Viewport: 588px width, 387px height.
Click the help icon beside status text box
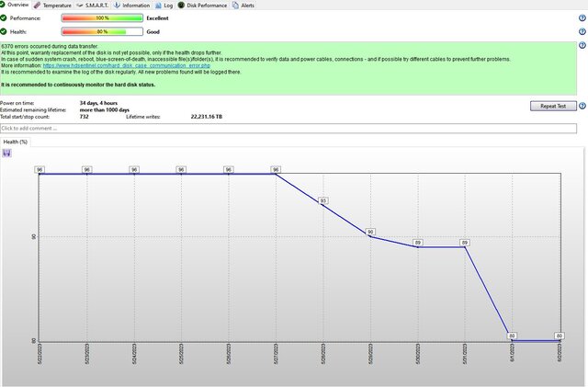pos(582,44)
